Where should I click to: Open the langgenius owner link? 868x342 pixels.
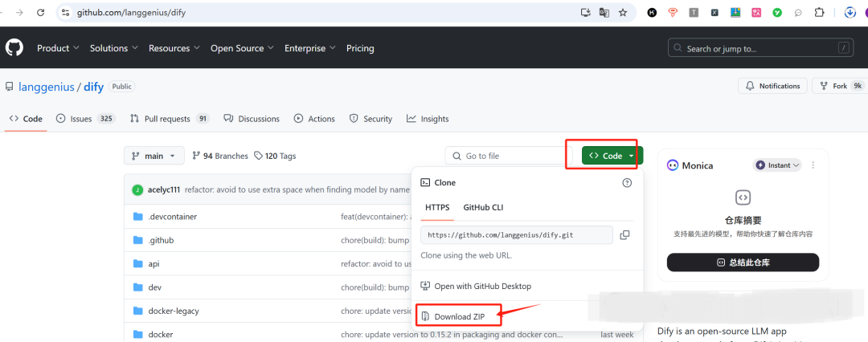[46, 87]
